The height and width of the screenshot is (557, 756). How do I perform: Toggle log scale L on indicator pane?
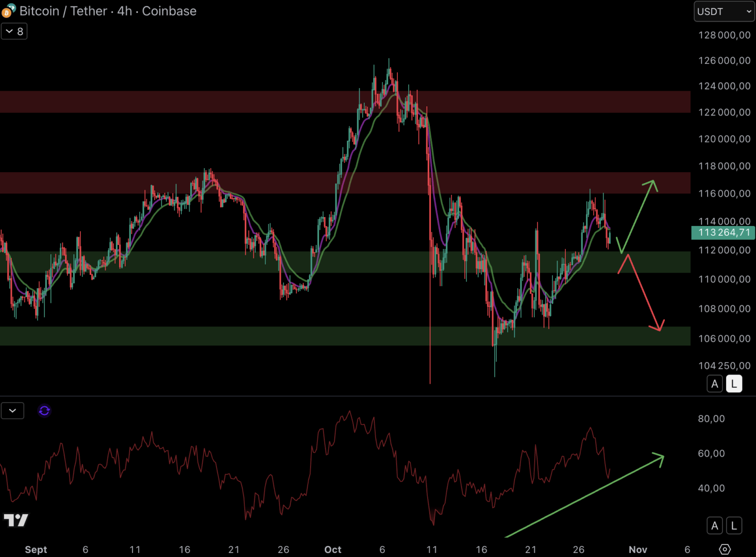(x=734, y=526)
